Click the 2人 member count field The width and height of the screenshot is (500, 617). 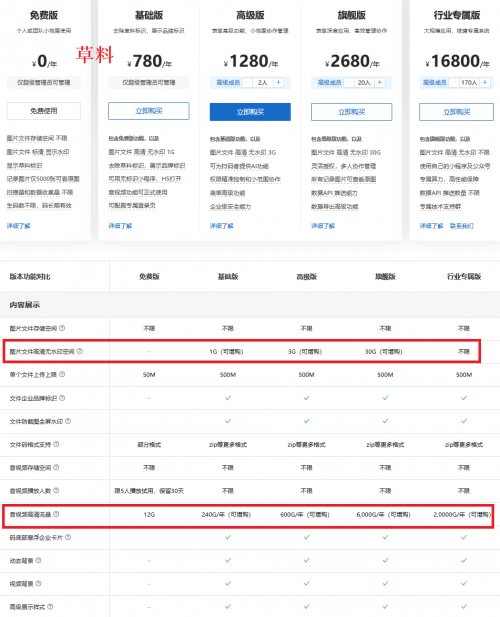[x=263, y=82]
